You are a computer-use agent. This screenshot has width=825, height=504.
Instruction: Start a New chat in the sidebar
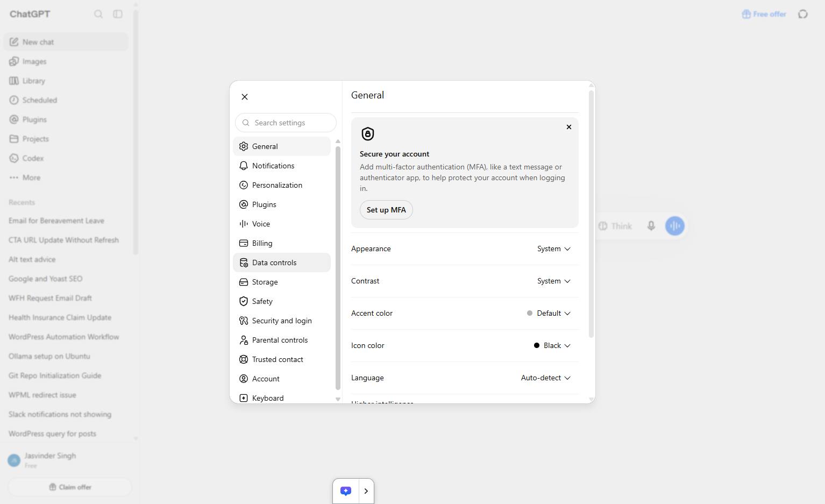66,42
